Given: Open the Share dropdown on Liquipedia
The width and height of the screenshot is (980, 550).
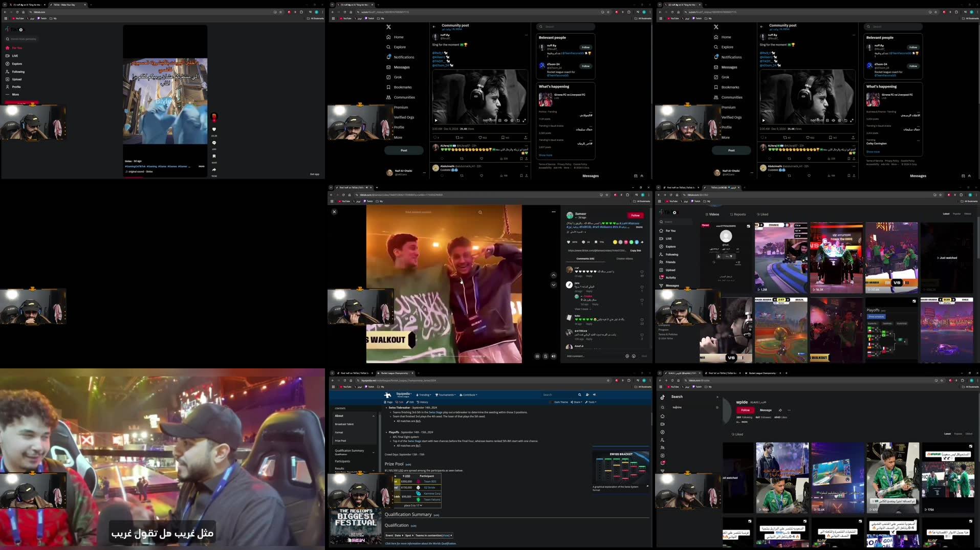Looking at the screenshot, I should (577, 402).
